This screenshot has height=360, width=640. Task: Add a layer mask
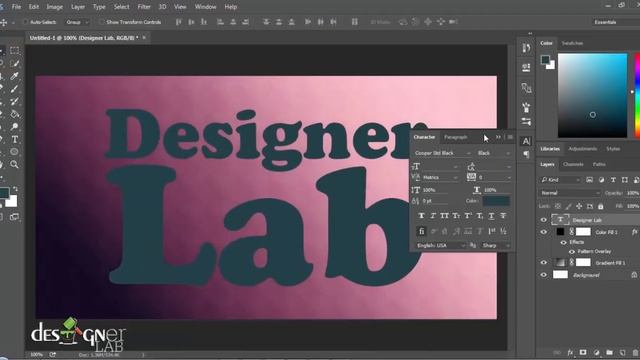point(583,352)
